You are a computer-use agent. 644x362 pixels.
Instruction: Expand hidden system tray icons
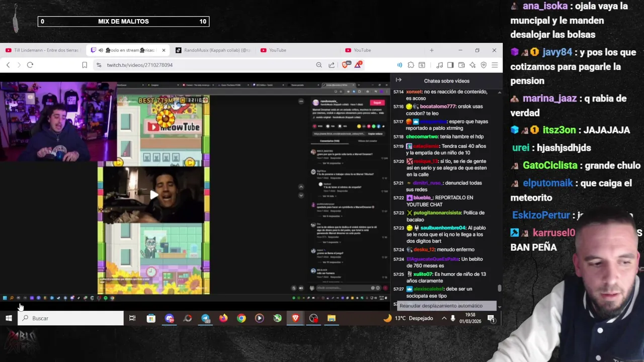point(444,318)
